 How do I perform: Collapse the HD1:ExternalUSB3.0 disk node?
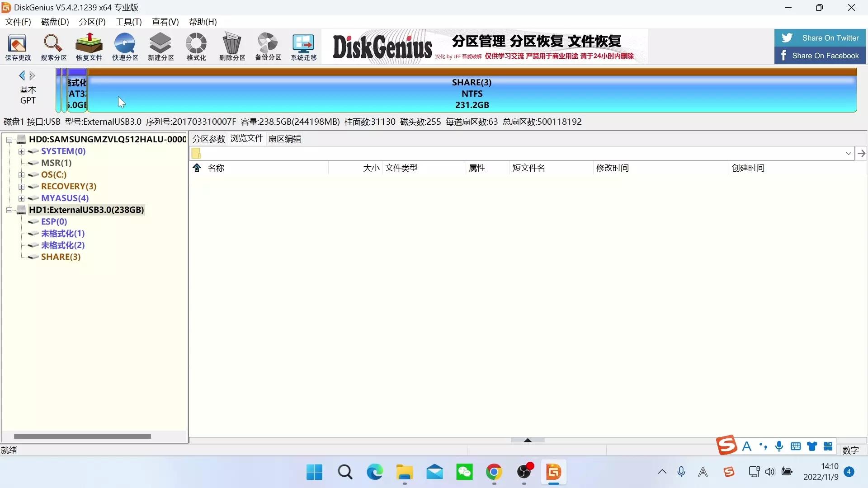(x=9, y=210)
